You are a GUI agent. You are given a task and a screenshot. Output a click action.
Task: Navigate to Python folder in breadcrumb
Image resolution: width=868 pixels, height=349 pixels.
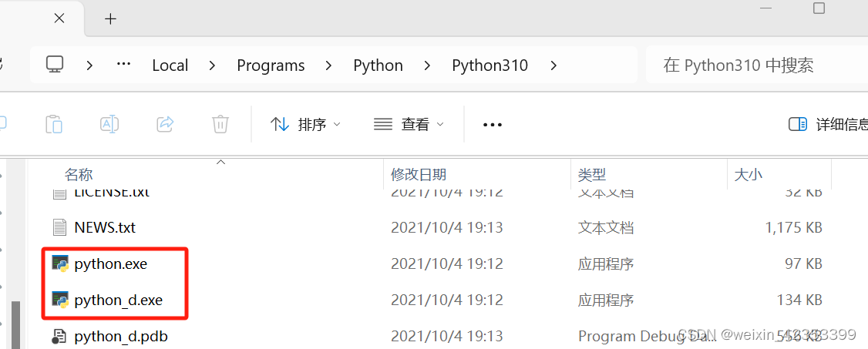point(378,65)
